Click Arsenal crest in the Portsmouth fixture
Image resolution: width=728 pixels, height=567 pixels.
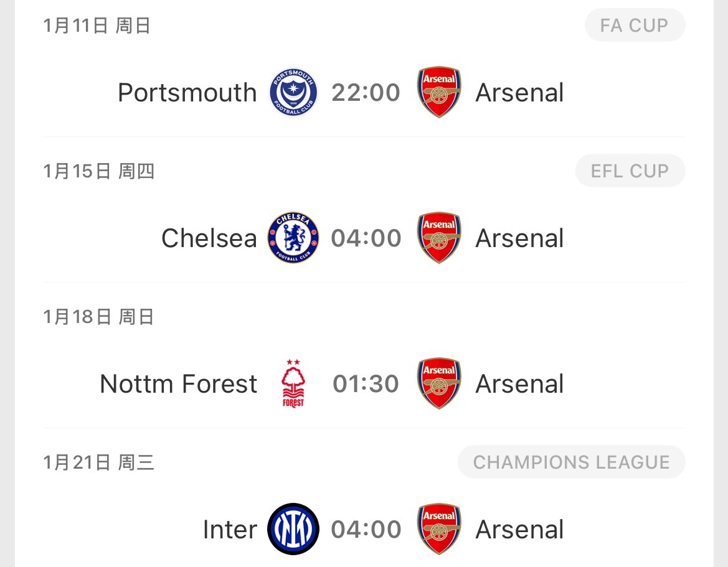coord(439,93)
